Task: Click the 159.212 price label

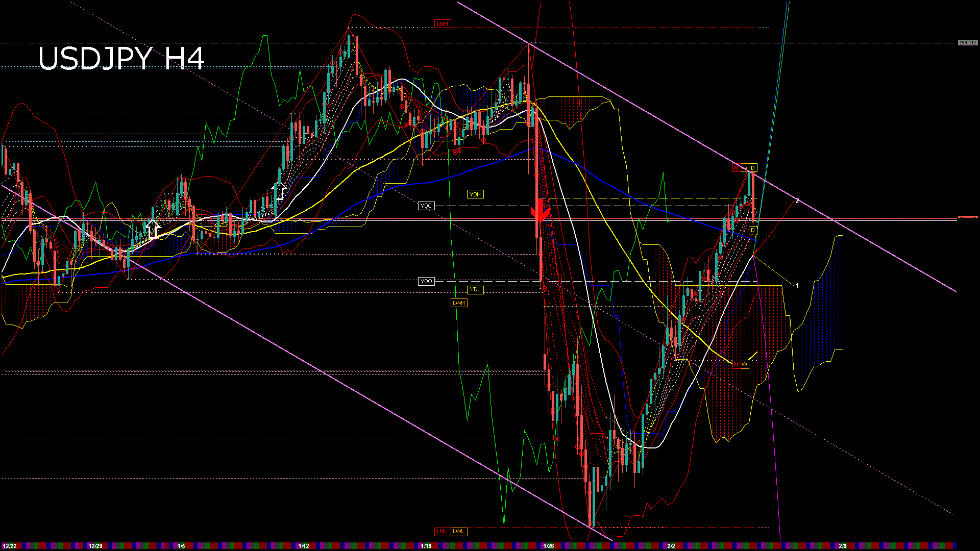Action: tap(967, 43)
